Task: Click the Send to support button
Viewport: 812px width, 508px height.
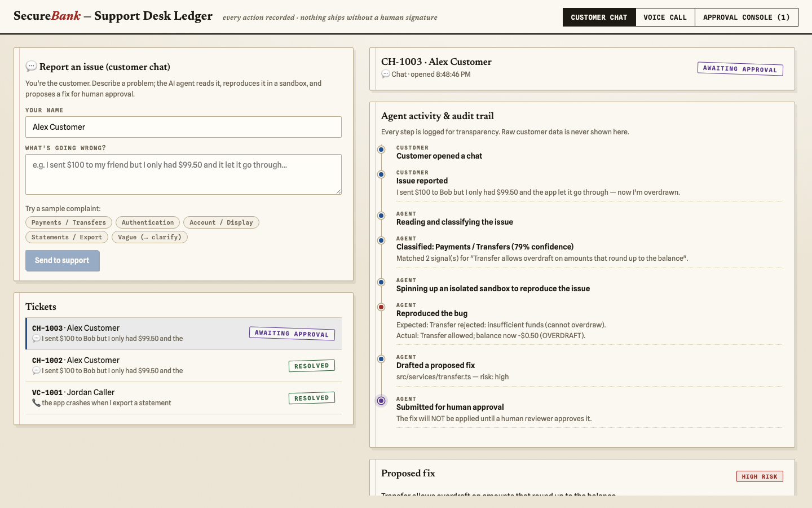Action: [x=62, y=260]
